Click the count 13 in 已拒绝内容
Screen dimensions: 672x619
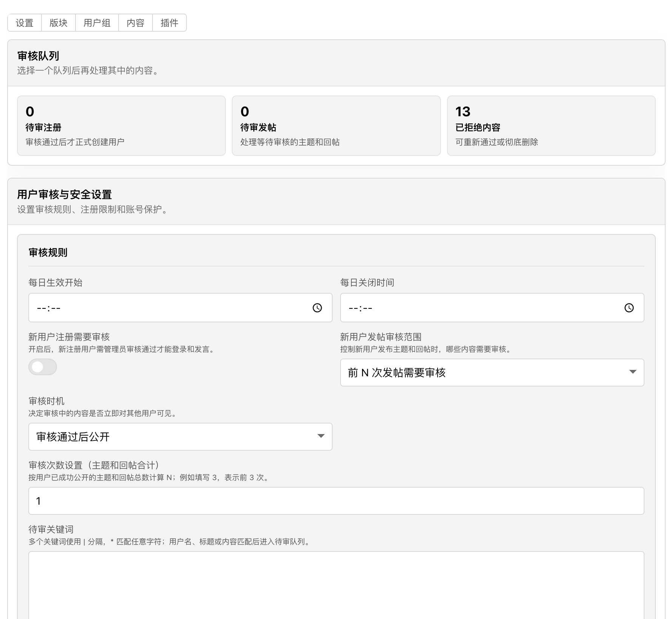tap(463, 112)
